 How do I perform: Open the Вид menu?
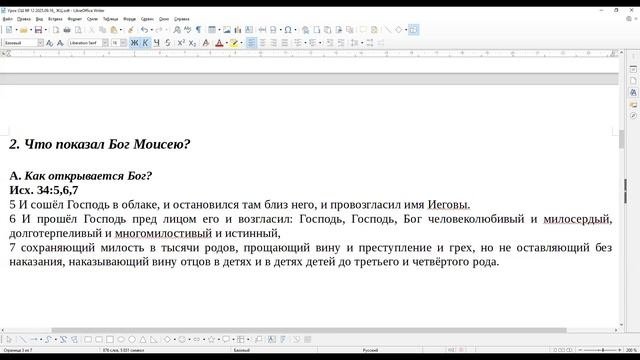pyautogui.click(x=39, y=19)
